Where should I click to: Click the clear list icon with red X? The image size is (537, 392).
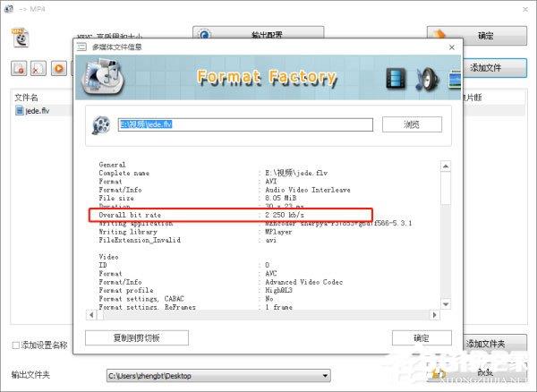(38, 68)
